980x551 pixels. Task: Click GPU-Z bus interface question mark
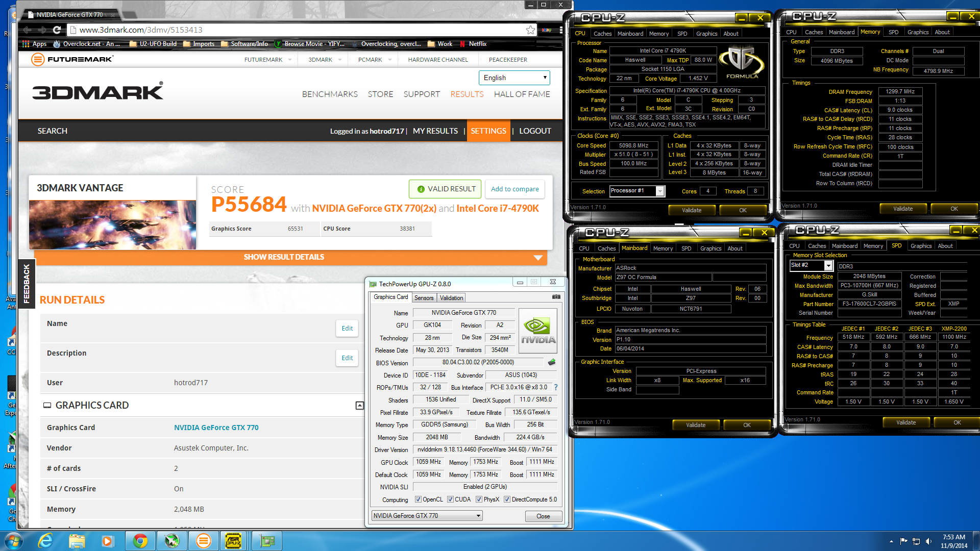556,387
